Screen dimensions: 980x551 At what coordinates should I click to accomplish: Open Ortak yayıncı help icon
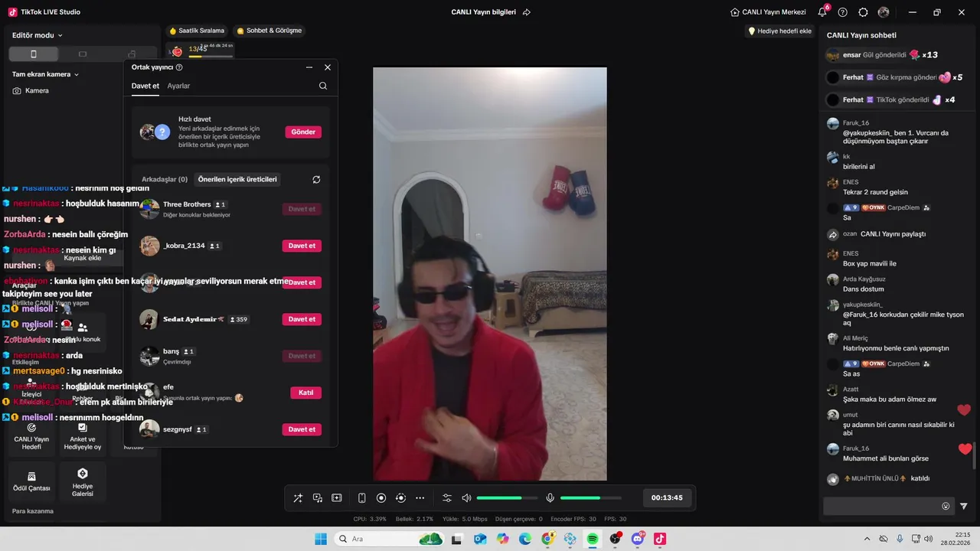click(179, 67)
